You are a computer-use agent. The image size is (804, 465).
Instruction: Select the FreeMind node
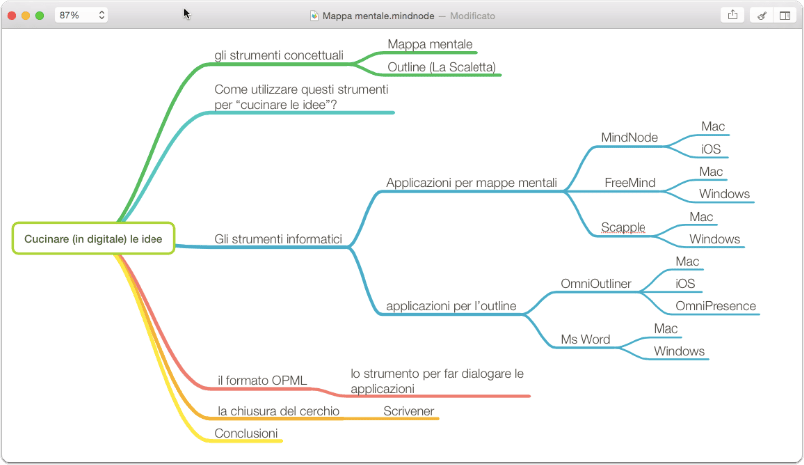point(630,183)
